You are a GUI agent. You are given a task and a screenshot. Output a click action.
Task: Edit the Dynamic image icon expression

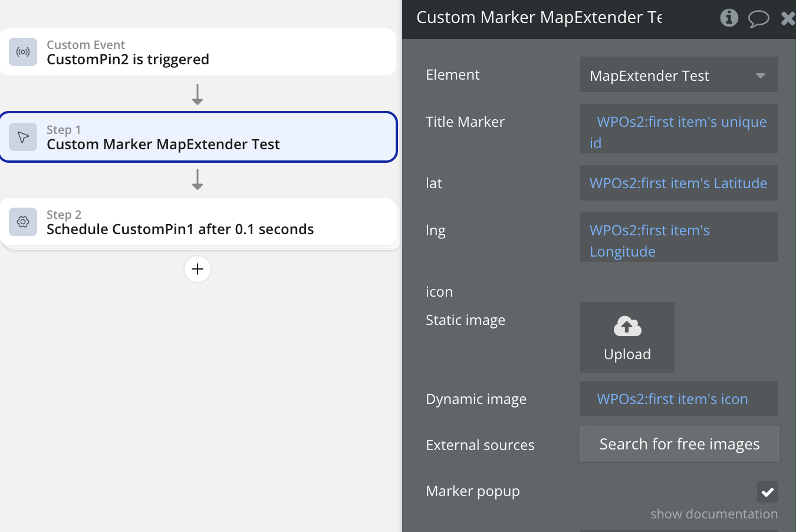pyautogui.click(x=679, y=399)
